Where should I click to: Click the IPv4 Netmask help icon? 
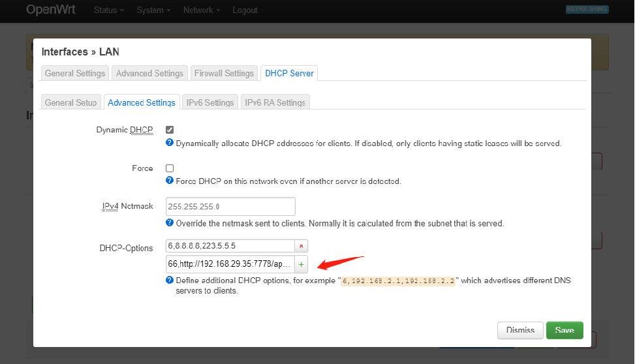[170, 222]
